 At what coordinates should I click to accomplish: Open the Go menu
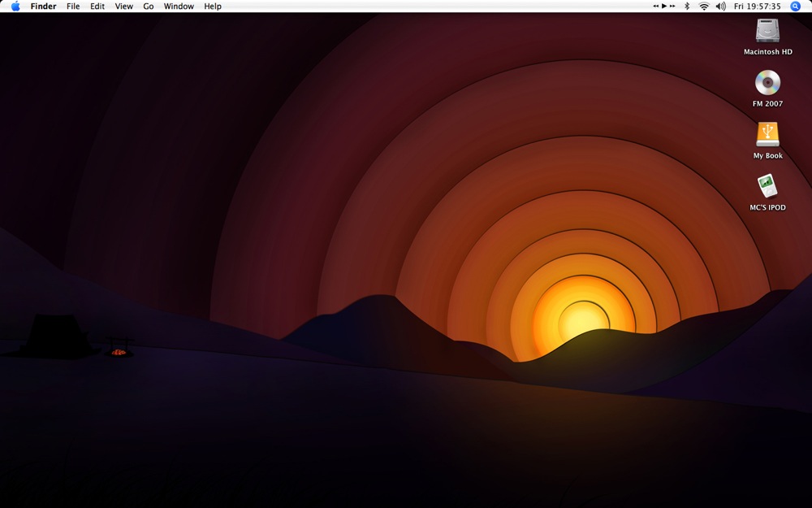(149, 7)
